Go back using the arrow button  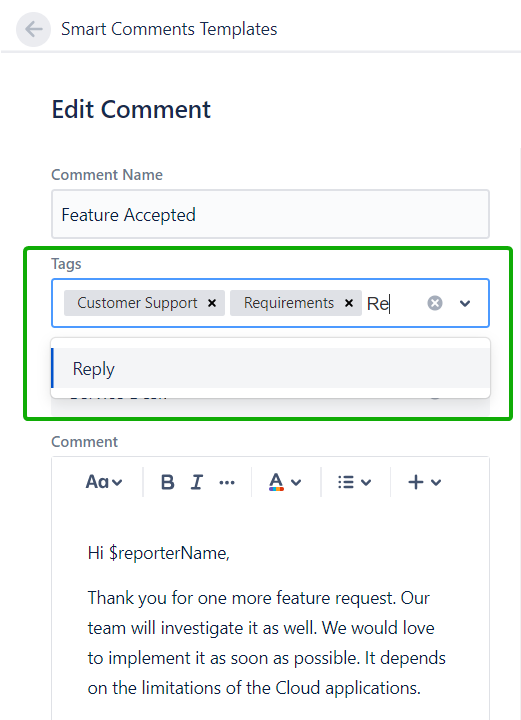[x=33, y=29]
